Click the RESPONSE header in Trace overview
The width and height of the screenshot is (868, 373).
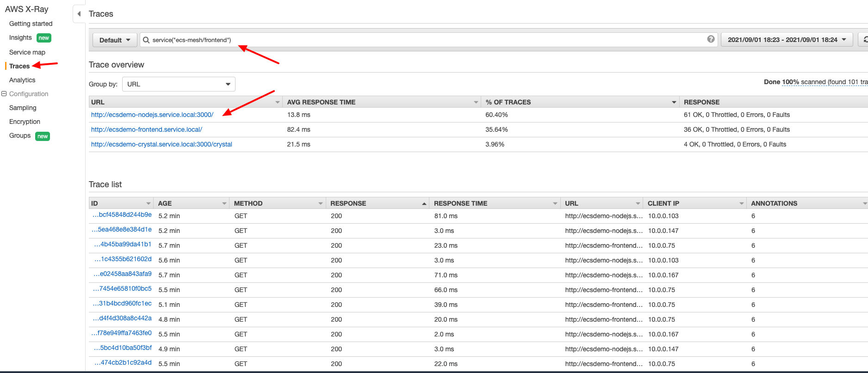(701, 102)
